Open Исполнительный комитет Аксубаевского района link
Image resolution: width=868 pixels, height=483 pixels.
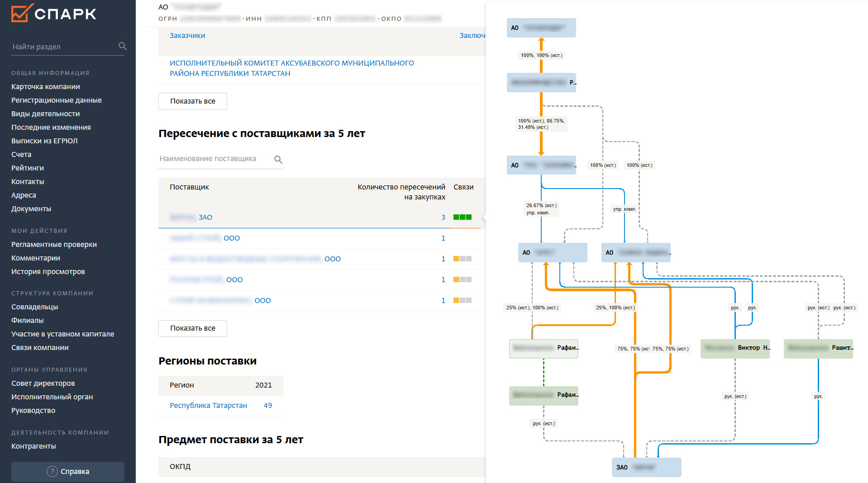coord(291,68)
